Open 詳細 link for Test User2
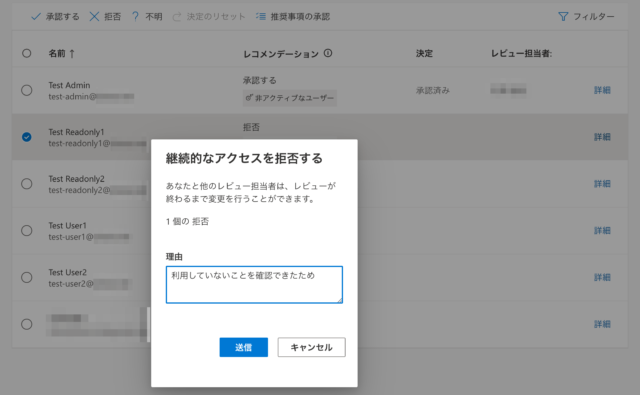Image resolution: width=640 pixels, height=395 pixels. [x=602, y=277]
